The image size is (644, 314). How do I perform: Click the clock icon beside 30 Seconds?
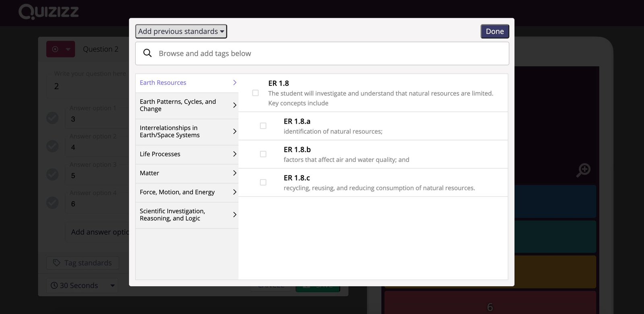coord(54,285)
